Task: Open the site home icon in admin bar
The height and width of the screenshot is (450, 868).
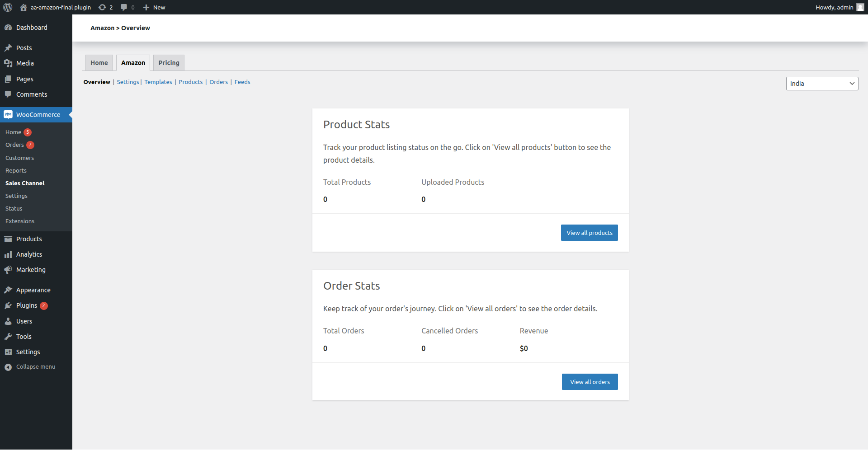Action: coord(24,7)
